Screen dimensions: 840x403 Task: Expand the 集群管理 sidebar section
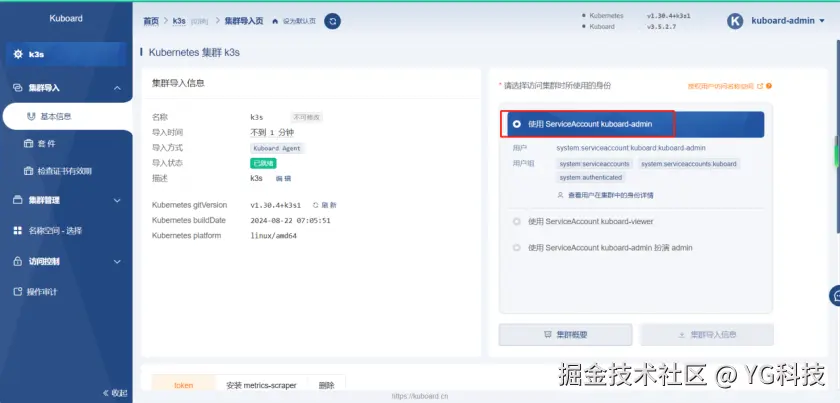tap(117, 200)
